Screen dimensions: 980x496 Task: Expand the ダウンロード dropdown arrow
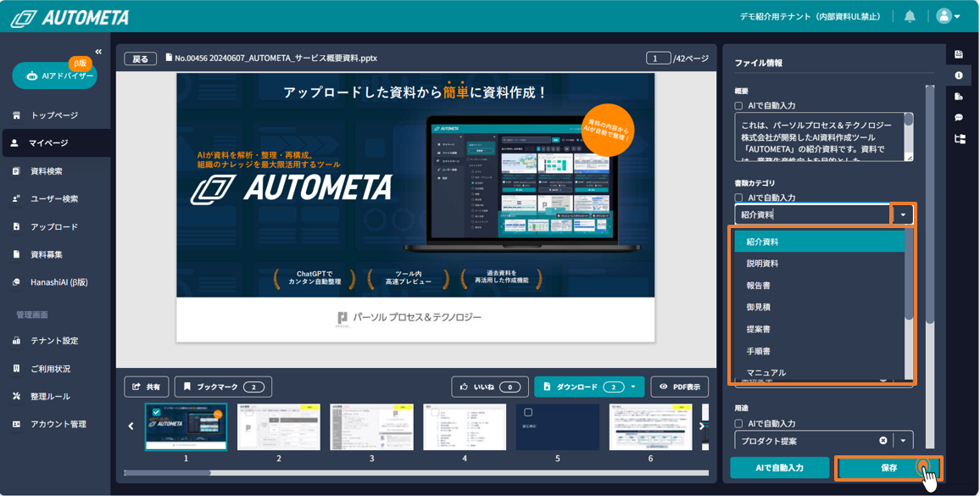633,387
